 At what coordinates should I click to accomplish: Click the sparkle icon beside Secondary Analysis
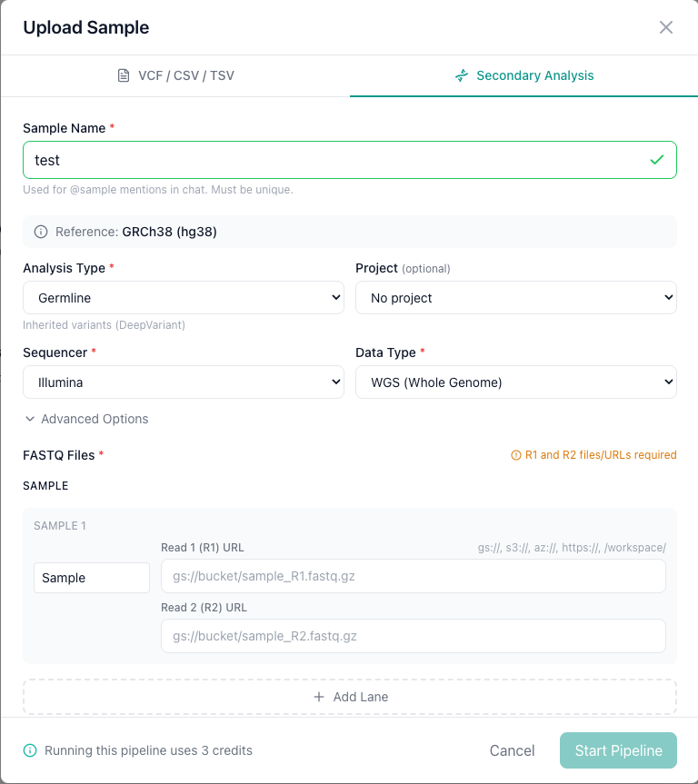(x=462, y=75)
